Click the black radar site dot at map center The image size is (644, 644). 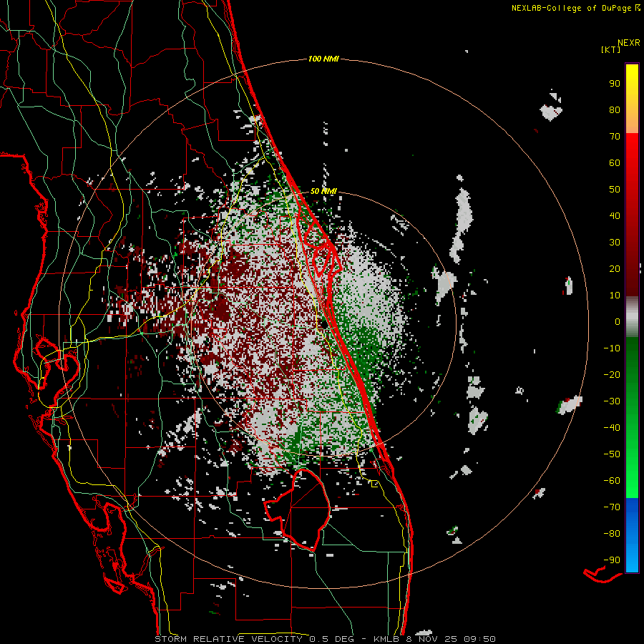(324, 323)
